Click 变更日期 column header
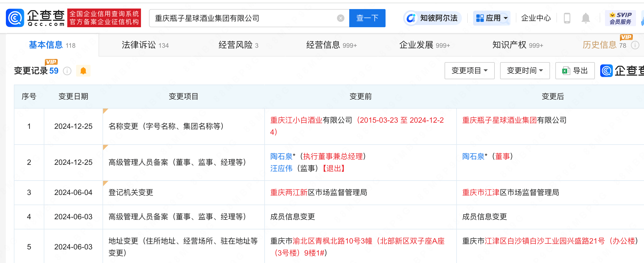 [x=73, y=96]
